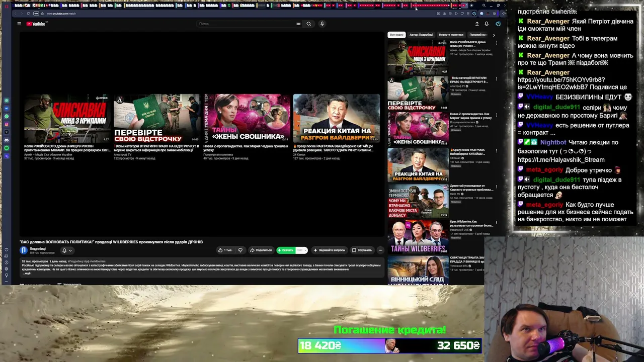Screen dimensions: 644x362
Task: Click the chat username 'digital_dude911' above 'тупа піздеж'
Action: pos(556,179)
